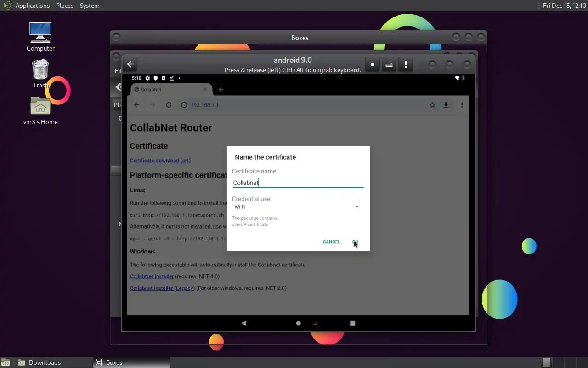Image resolution: width=588 pixels, height=368 pixels.
Task: Stop the android 9.0 virtual machine
Action: tap(373, 65)
